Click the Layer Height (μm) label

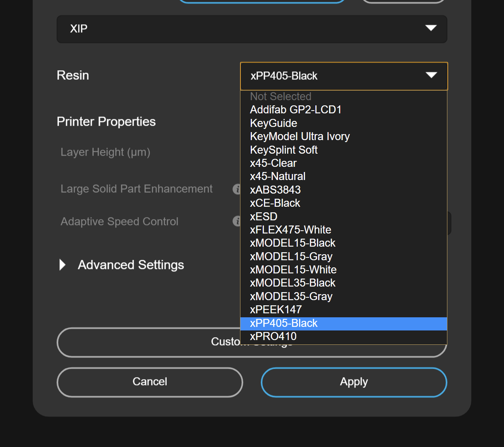105,152
